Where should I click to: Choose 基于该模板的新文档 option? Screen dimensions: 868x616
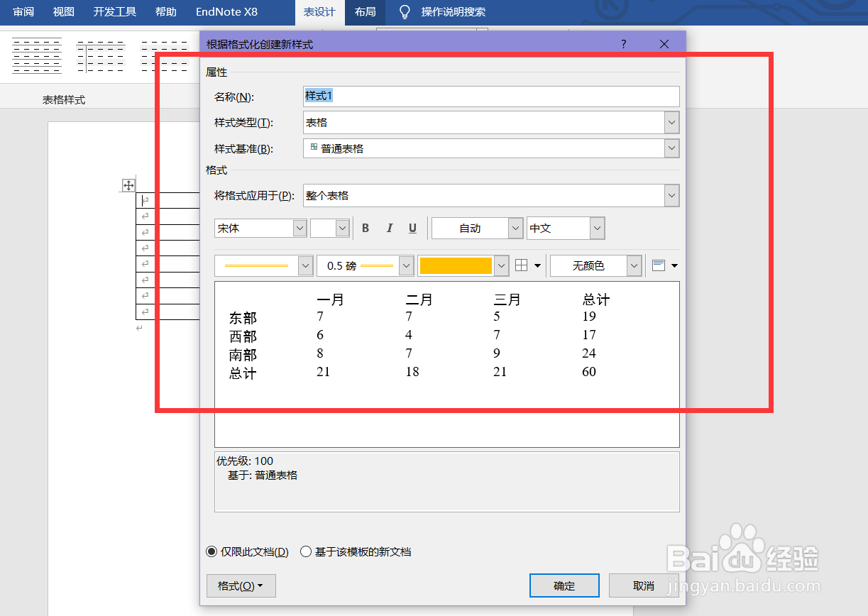pyautogui.click(x=306, y=551)
